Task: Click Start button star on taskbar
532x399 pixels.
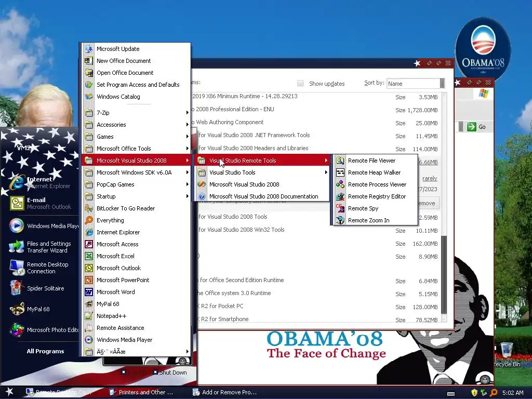Action: 9,392
